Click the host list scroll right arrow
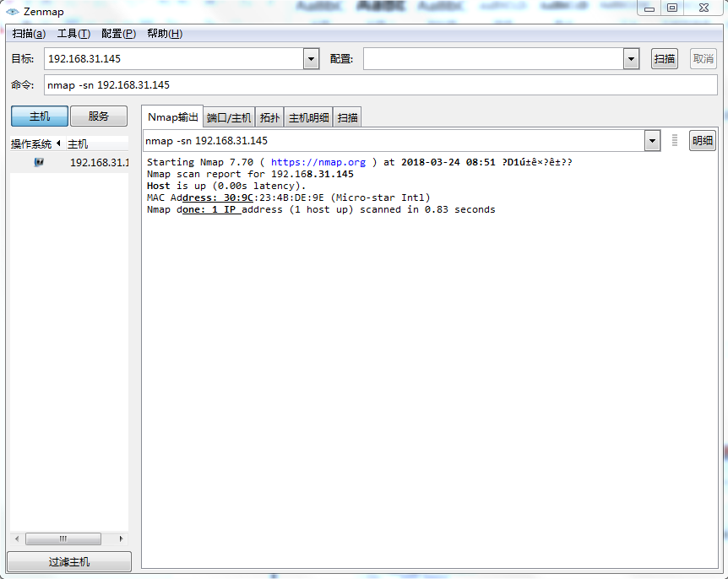The width and height of the screenshot is (728, 579). pyautogui.click(x=121, y=538)
